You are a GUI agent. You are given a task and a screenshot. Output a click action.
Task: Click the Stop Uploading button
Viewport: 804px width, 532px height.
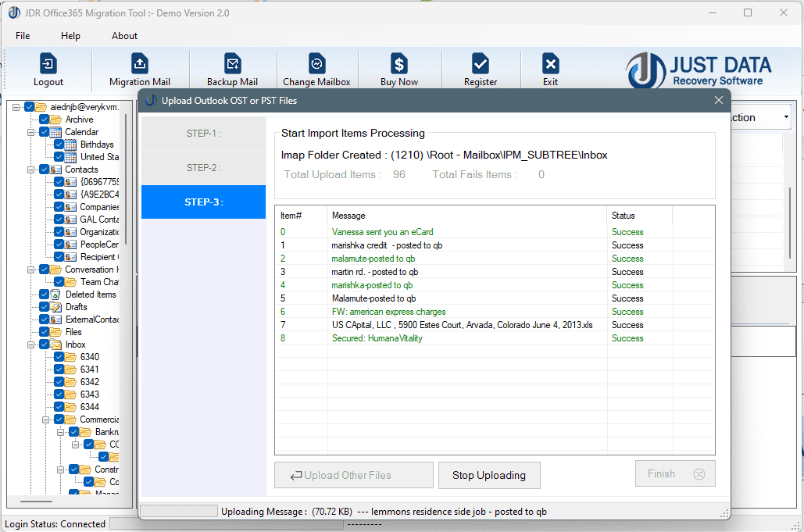(x=489, y=475)
